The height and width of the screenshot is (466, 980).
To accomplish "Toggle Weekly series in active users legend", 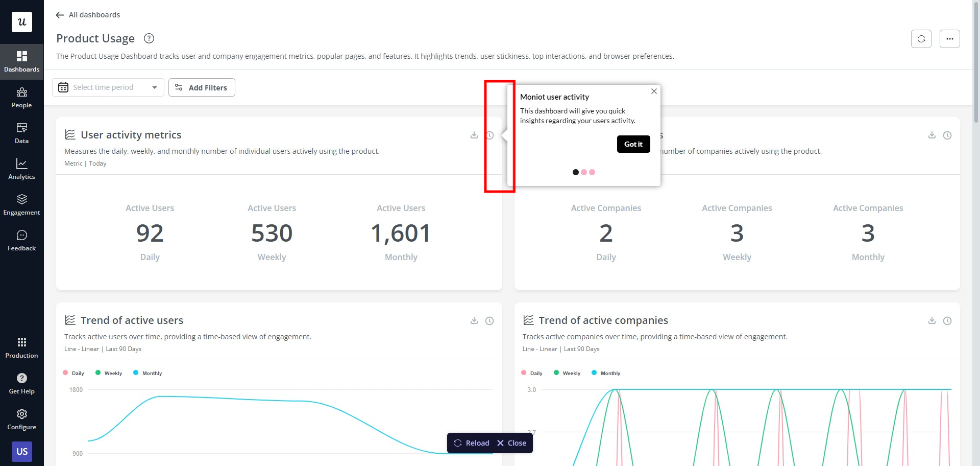I will pyautogui.click(x=109, y=373).
